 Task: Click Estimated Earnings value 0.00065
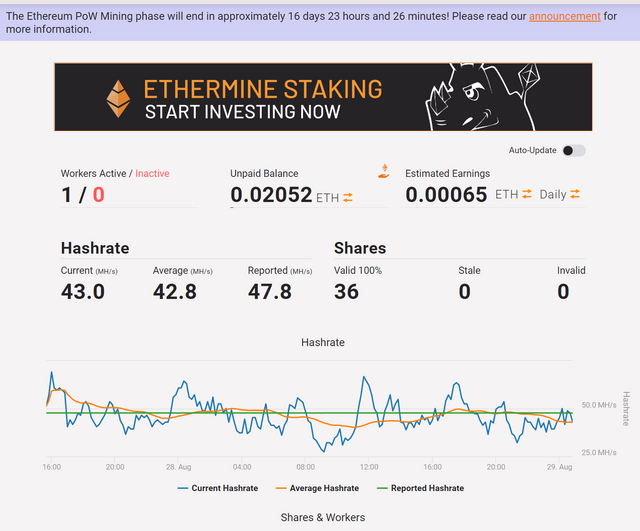pyautogui.click(x=446, y=195)
